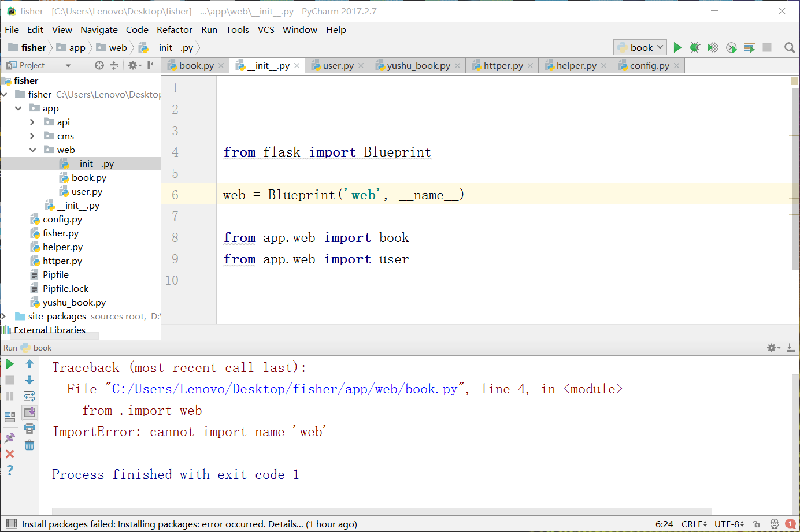Click the gray Stop square in main toolbar

767,47
